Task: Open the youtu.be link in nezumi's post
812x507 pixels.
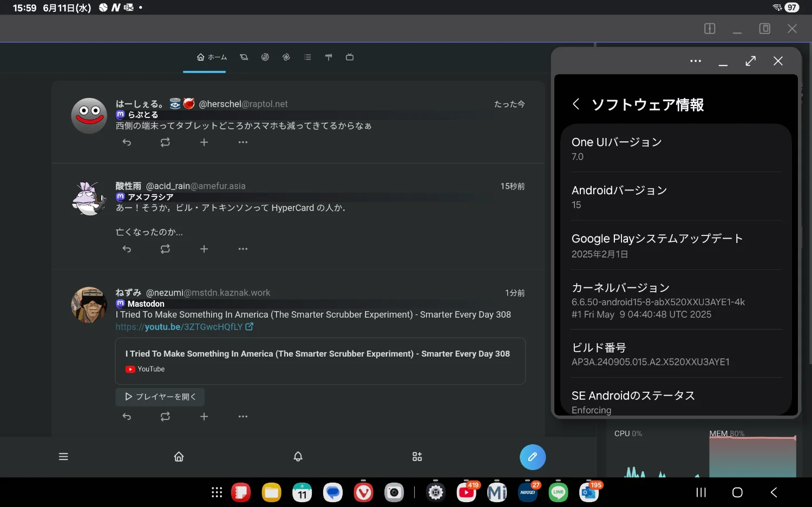Action: (x=184, y=327)
